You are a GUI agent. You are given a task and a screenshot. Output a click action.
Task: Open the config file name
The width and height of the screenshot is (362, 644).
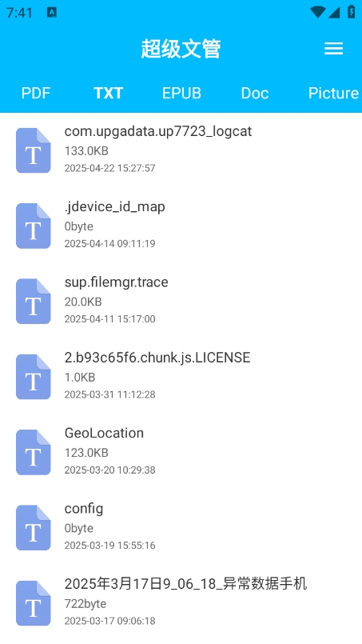84,509
